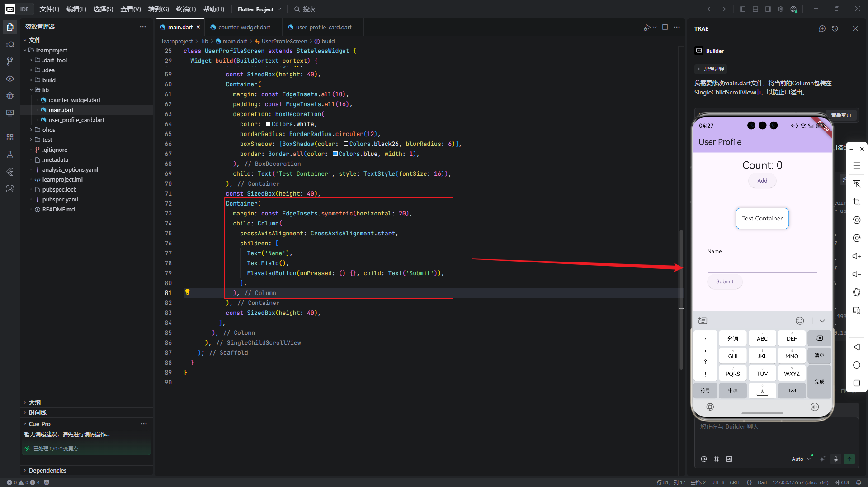Open chat history in TRAE panel

pos(835,28)
